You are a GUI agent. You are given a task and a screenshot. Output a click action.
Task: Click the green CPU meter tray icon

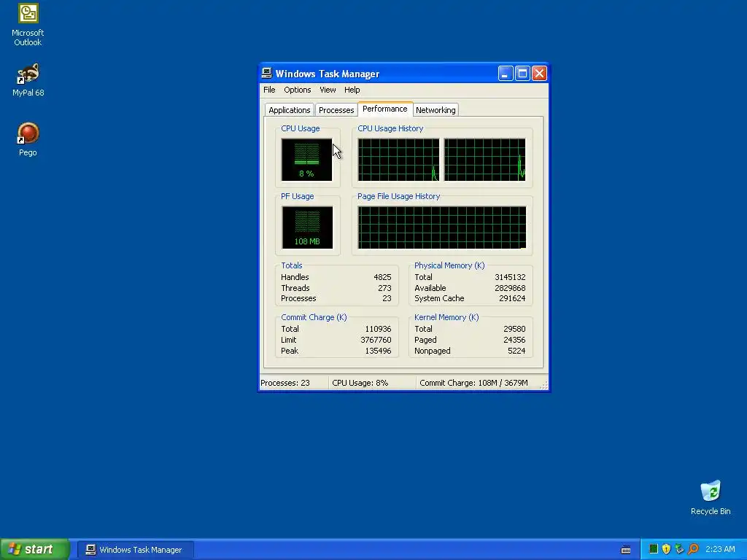[x=654, y=549]
